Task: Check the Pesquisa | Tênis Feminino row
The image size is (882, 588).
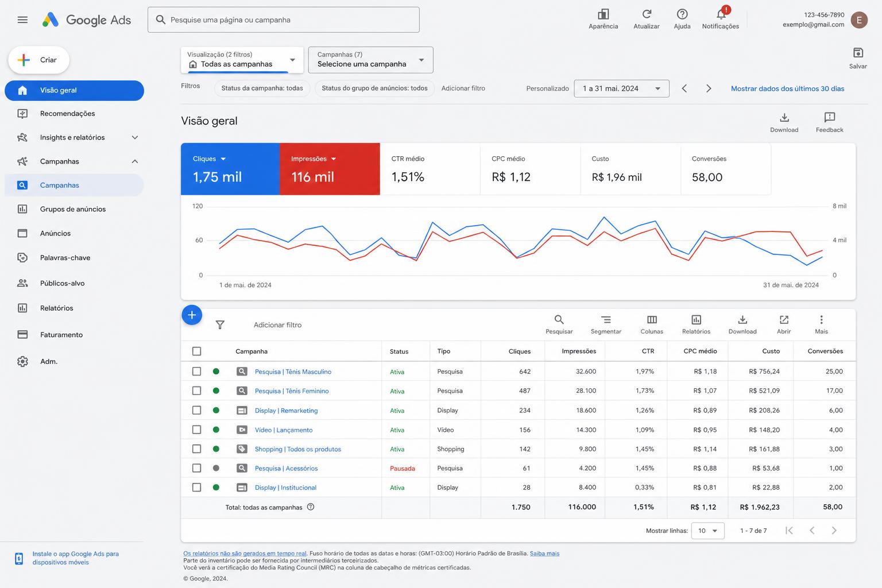Action: pos(196,391)
